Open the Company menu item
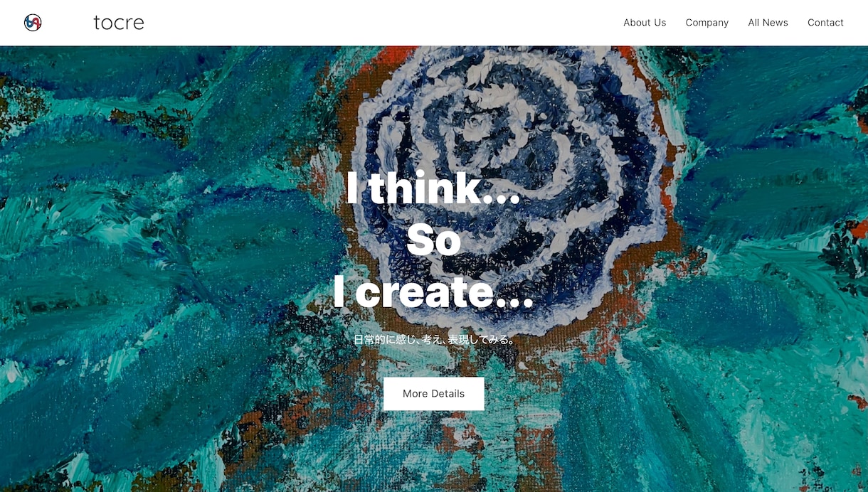This screenshot has height=492, width=868. coord(706,23)
